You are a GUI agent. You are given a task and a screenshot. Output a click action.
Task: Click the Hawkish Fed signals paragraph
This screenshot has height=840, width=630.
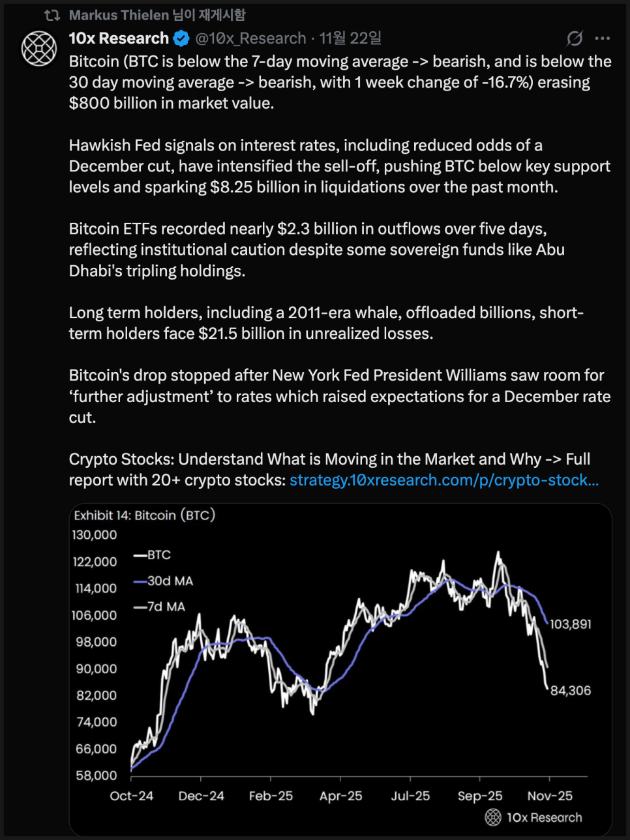click(339, 166)
